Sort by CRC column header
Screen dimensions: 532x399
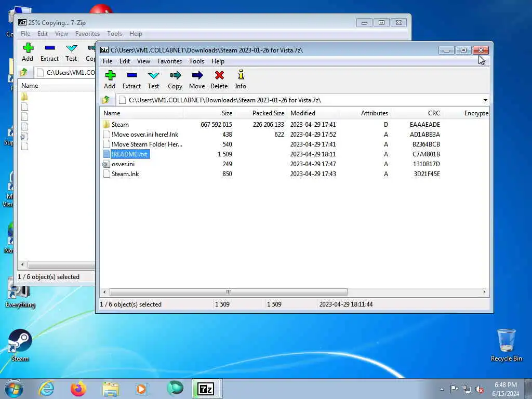[x=417, y=113]
